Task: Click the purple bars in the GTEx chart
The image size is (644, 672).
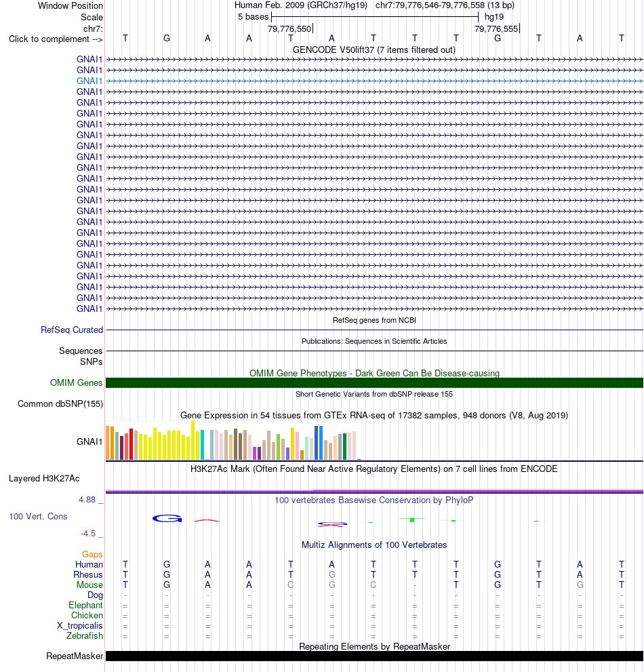Action: tap(257, 453)
